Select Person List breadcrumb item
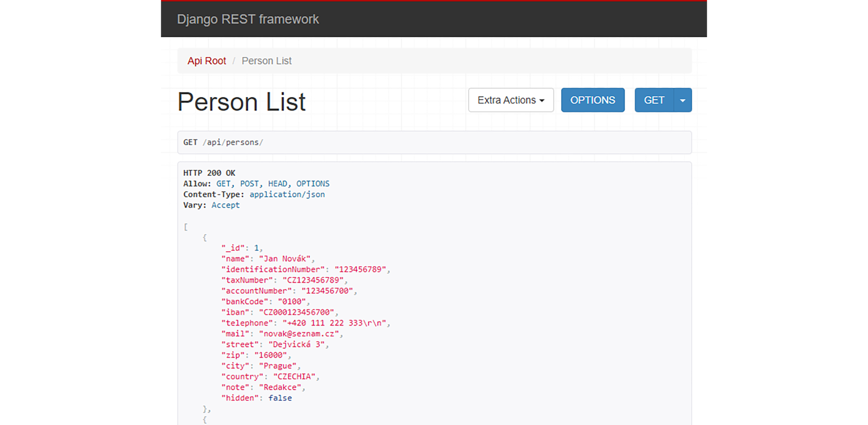Image resolution: width=868 pixels, height=425 pixels. [266, 61]
